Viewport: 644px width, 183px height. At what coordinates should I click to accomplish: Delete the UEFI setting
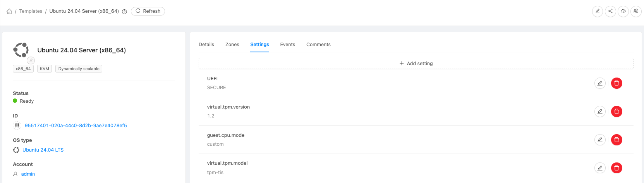coord(617,83)
